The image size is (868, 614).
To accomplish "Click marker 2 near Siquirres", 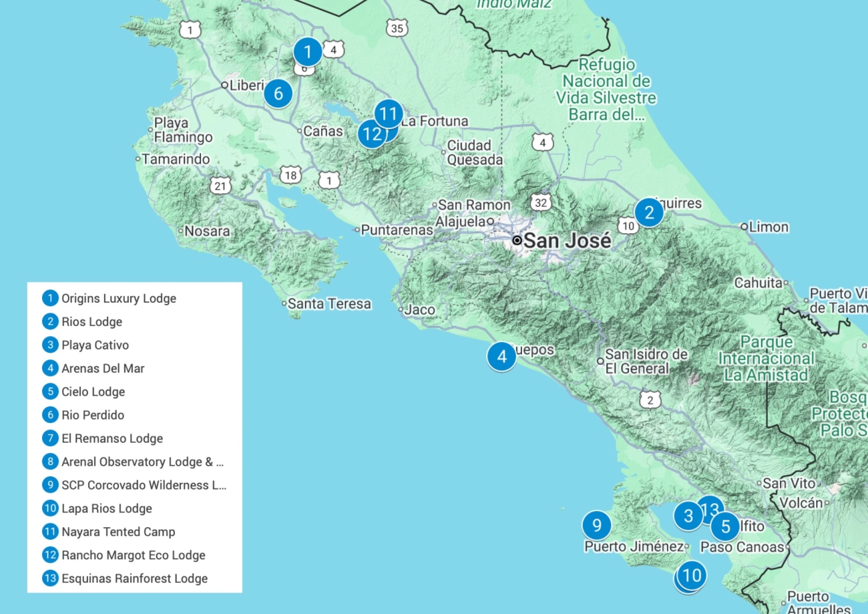I will click(x=649, y=212).
